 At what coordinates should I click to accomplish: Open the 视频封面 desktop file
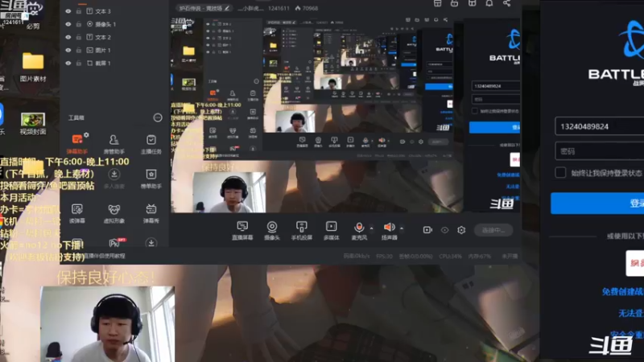pyautogui.click(x=33, y=124)
